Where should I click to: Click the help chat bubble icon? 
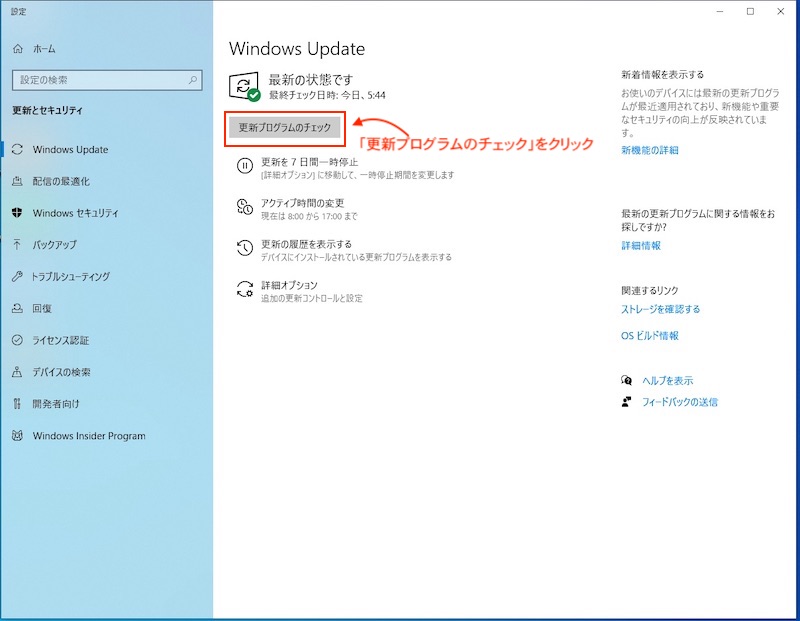(627, 380)
